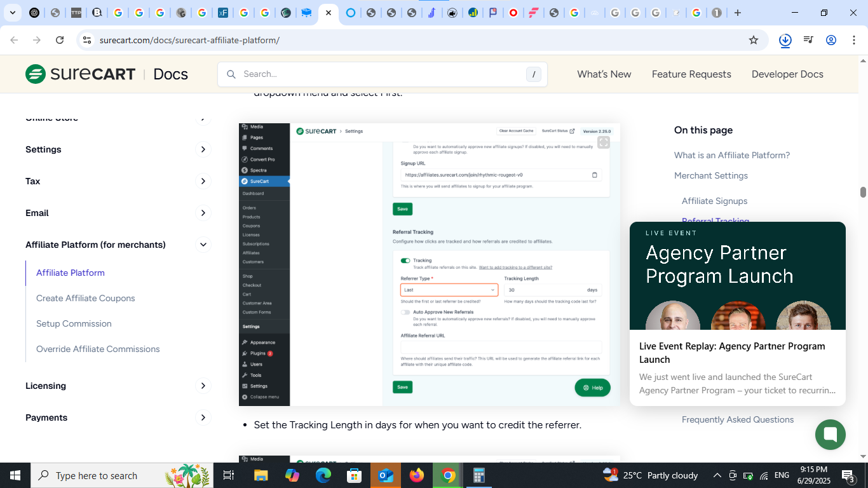Open Microsoft Edge from the taskbar
The image size is (868, 488).
pyautogui.click(x=323, y=475)
